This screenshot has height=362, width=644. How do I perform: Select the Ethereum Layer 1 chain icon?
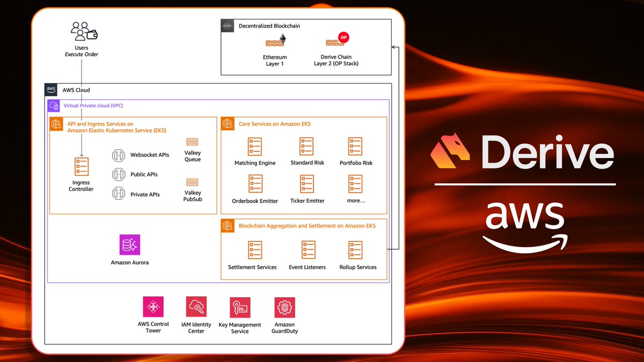[x=276, y=42]
